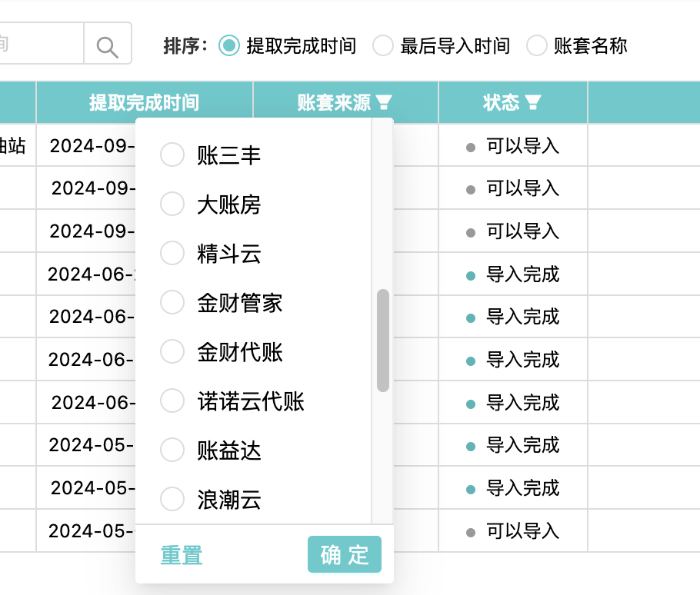Viewport: 700px width, 595px height.
Task: Click the filter list scrollbar thumb
Action: (x=382, y=341)
